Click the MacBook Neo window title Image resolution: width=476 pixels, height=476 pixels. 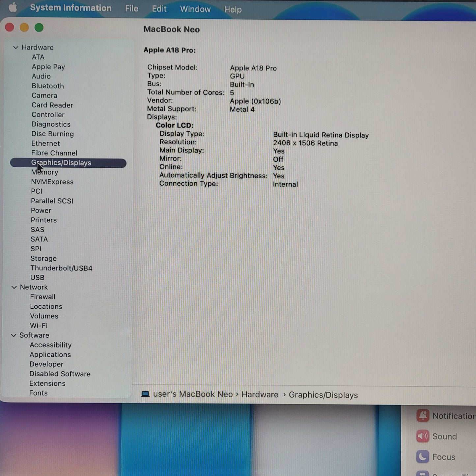172,29
